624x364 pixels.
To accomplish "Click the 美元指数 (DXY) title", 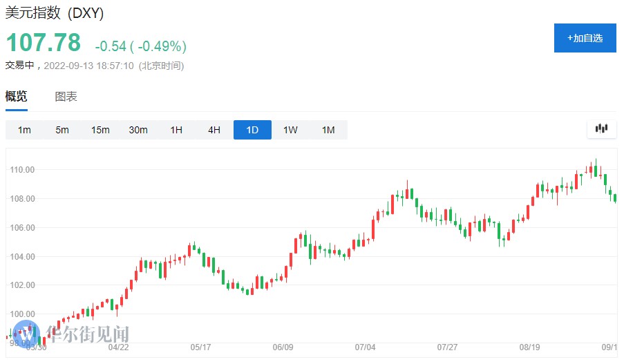I will pyautogui.click(x=55, y=14).
